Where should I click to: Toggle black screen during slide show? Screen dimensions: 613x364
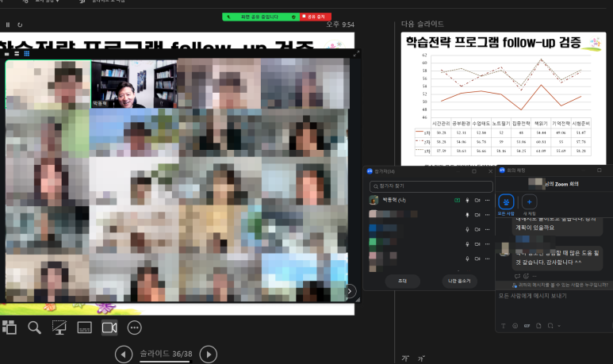pyautogui.click(x=59, y=328)
